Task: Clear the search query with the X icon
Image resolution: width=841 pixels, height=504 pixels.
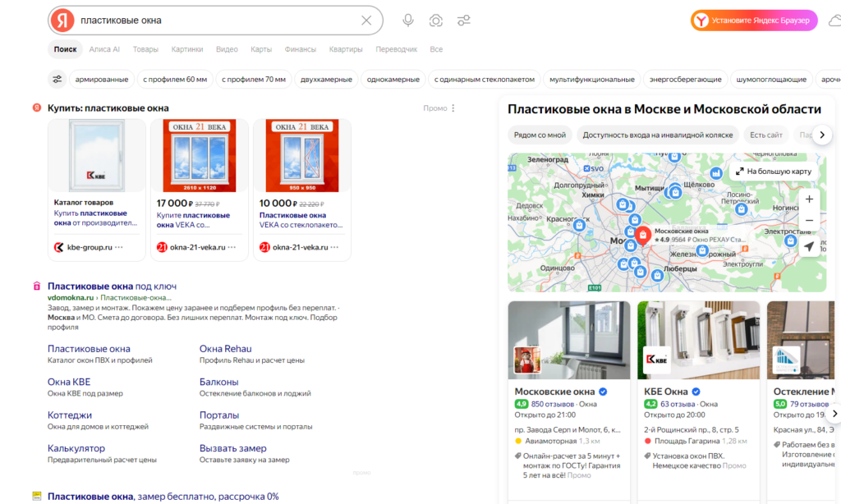Action: (x=366, y=21)
